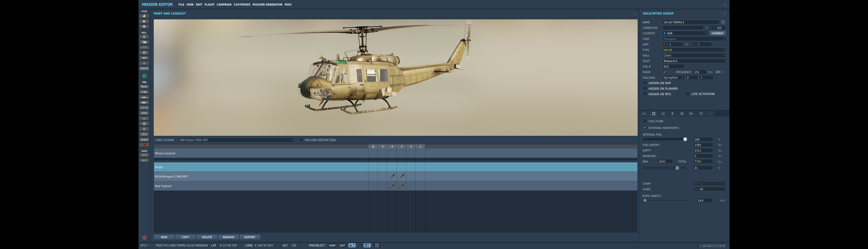
Task: Enable Late Activation checkbox
Action: [688, 94]
